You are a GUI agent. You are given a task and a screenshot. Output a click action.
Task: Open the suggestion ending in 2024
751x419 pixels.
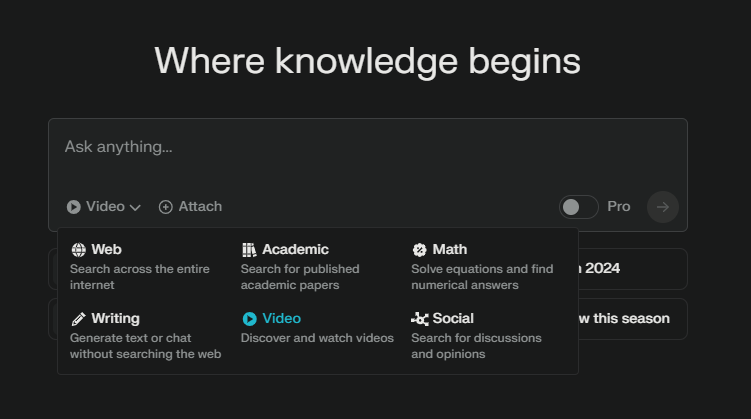coord(632,269)
